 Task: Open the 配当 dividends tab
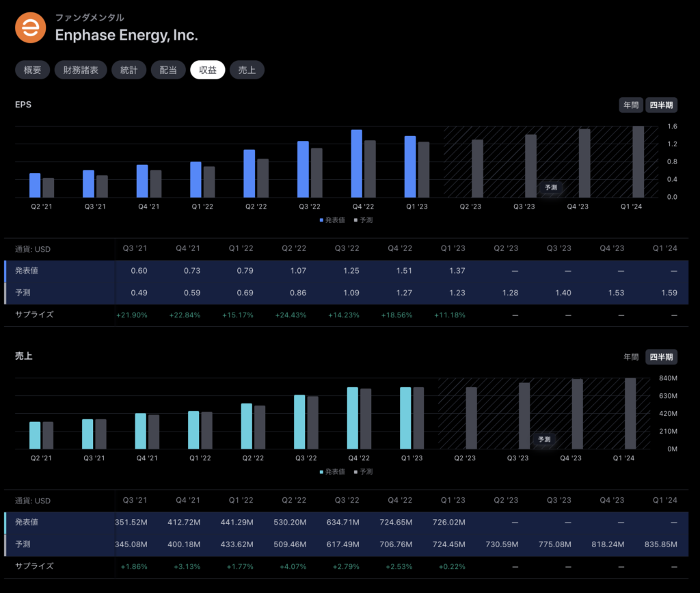(168, 70)
